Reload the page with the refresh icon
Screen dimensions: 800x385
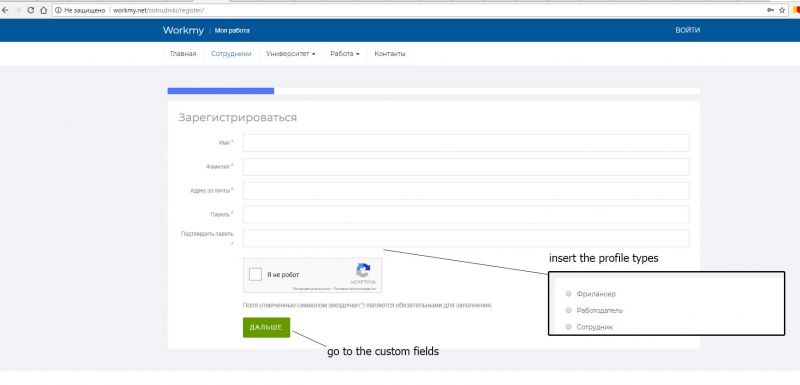point(31,10)
